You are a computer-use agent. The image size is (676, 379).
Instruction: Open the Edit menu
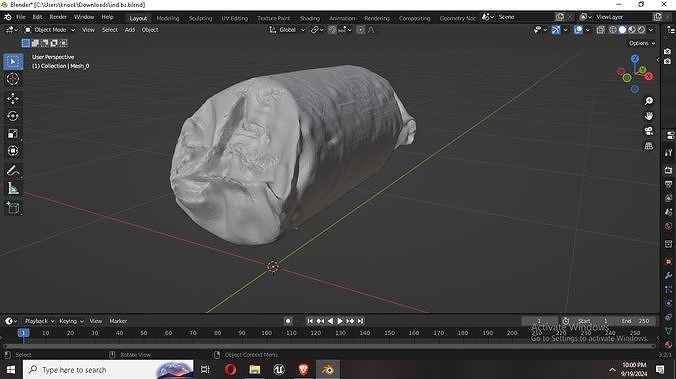point(38,17)
